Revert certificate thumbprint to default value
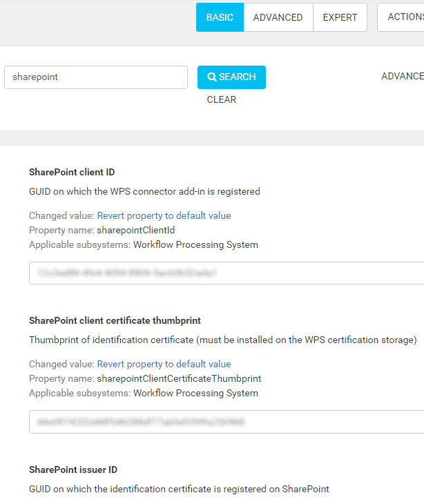The height and width of the screenshot is (504, 424). tap(164, 364)
